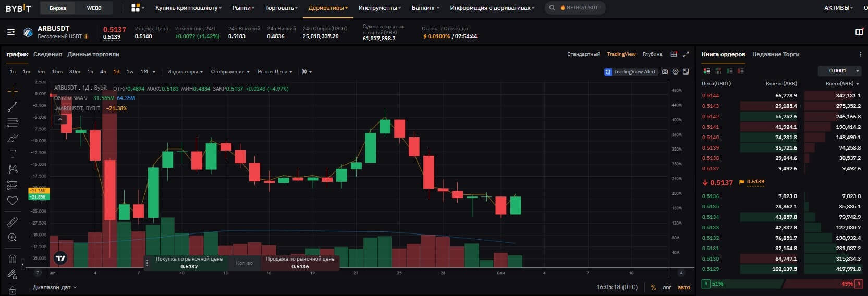Viewport: 868px width, 296px height.
Task: Toggle the logarithmic scale option 'лог'
Action: [667, 287]
